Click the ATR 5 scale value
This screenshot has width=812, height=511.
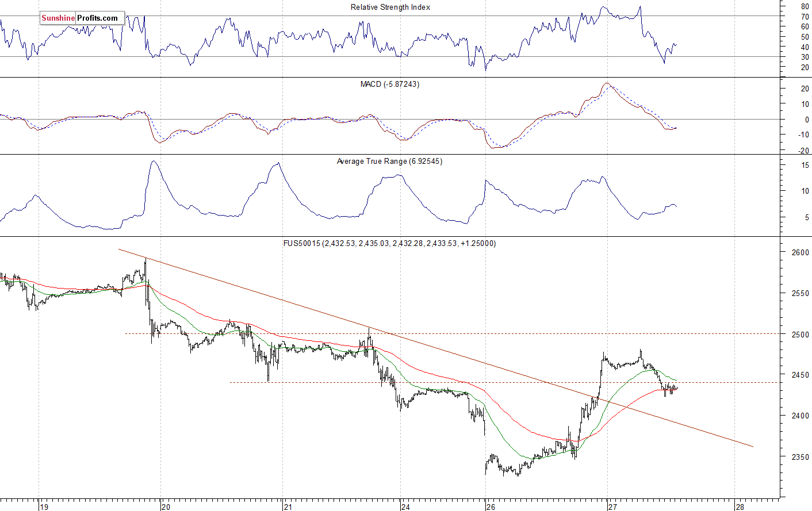click(x=806, y=218)
